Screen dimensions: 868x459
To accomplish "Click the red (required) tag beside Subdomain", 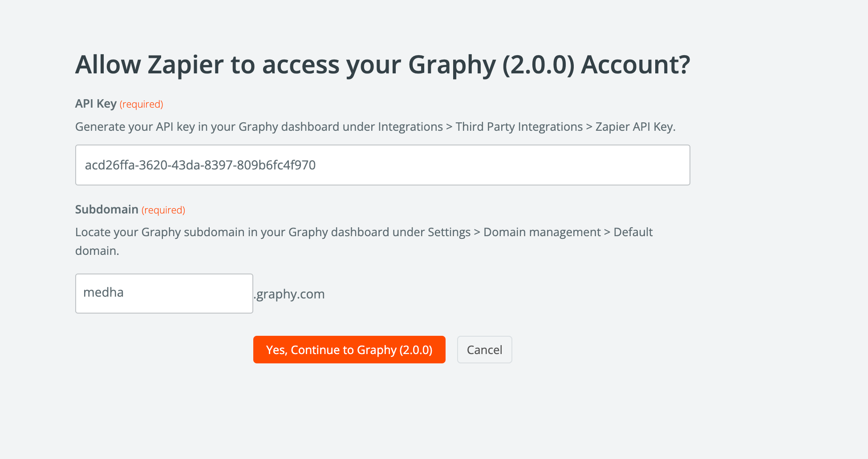I will (163, 210).
